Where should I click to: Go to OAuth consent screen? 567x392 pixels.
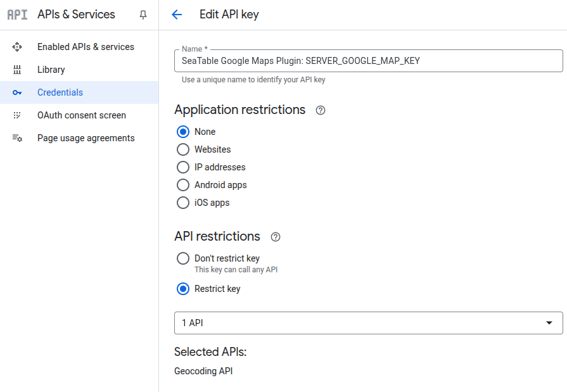[x=81, y=115]
